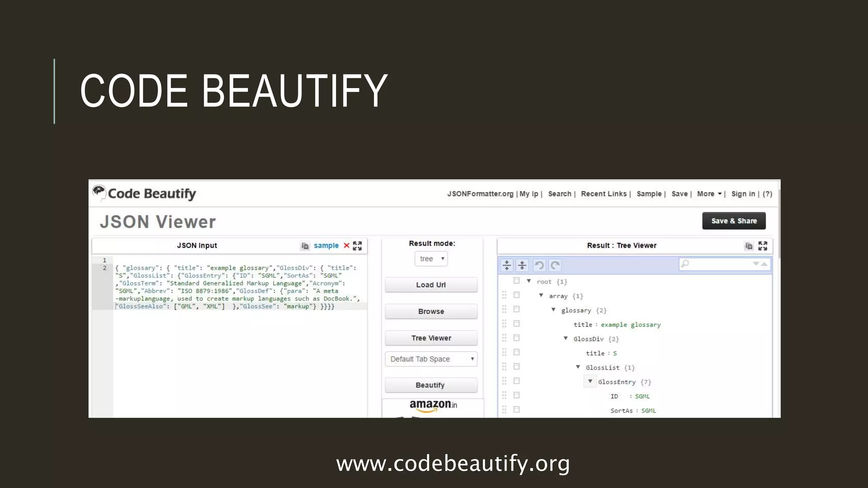The image size is (868, 488).
Task: Open the More menu dropdown
Action: tap(709, 194)
